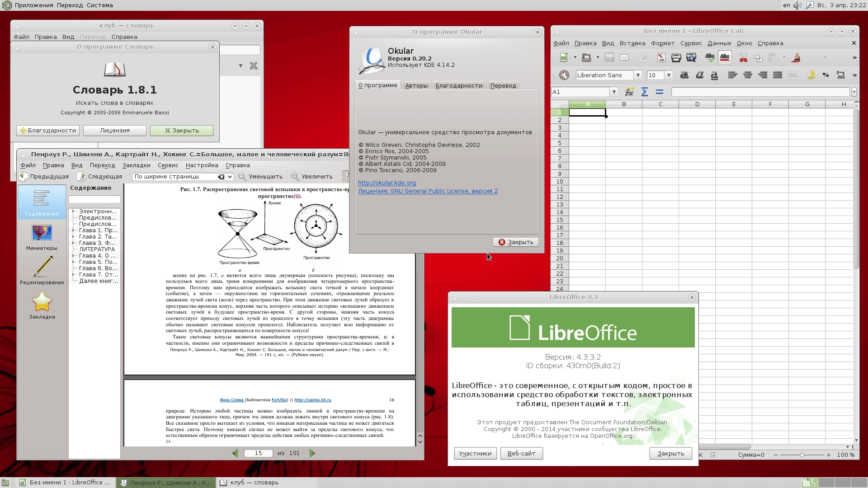The image size is (868, 488).
Task: Insert Sum with the sigma icon
Action: [x=645, y=92]
